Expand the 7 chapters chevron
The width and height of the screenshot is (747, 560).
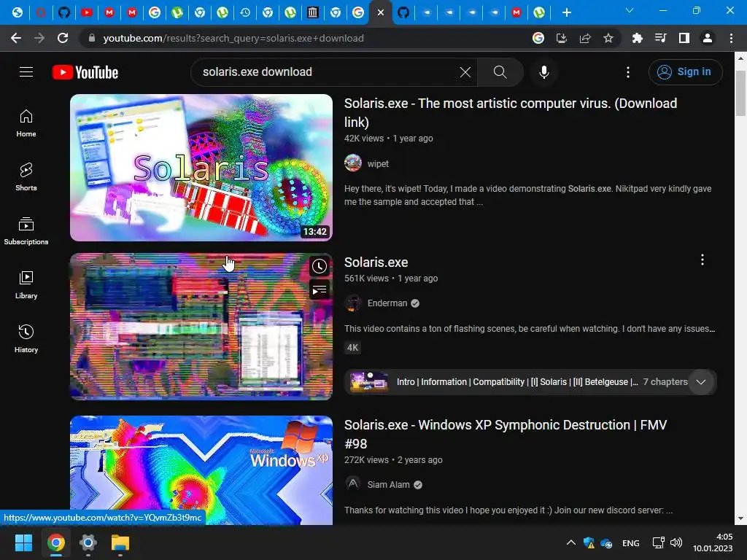coord(701,382)
